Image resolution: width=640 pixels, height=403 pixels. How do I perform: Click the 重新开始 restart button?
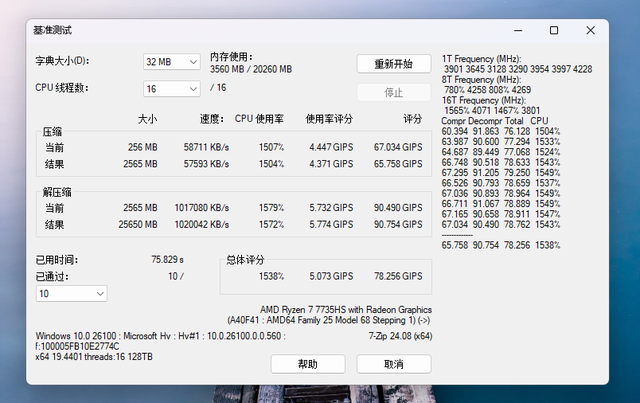pos(394,64)
